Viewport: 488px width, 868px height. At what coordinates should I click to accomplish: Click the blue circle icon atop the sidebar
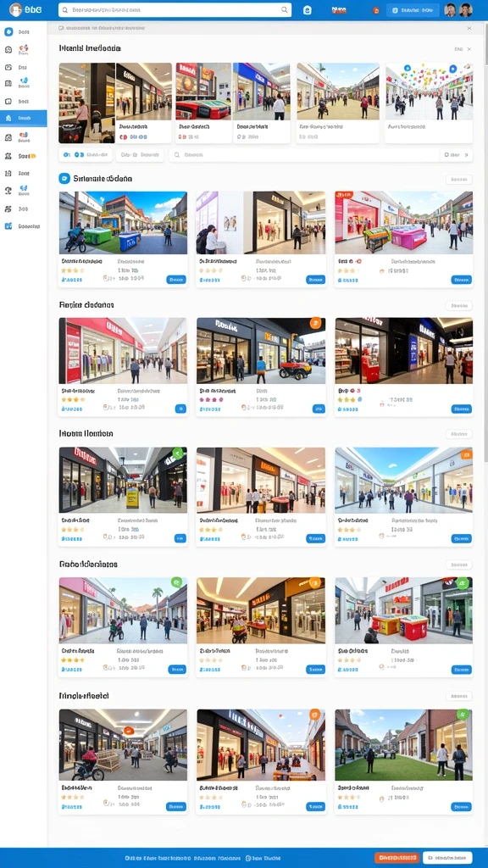pyautogui.click(x=8, y=32)
